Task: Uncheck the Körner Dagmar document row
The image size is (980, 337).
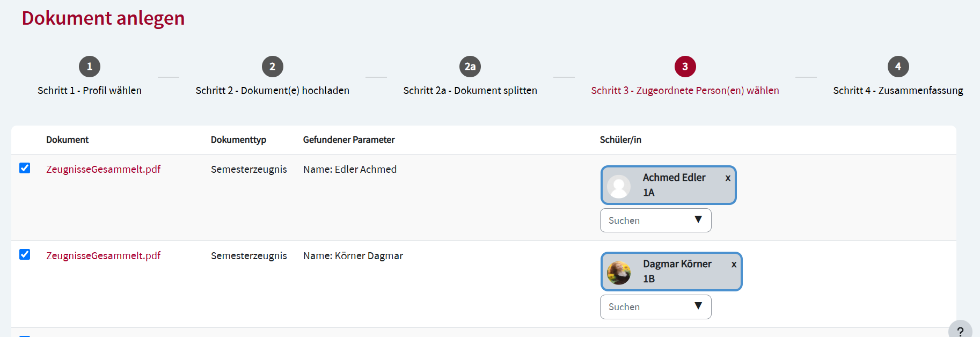Action: tap(25, 254)
